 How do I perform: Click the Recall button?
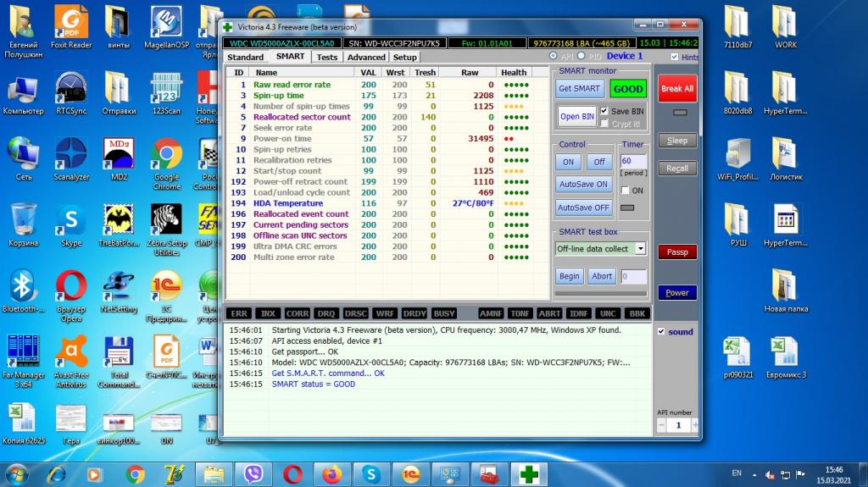point(677,169)
